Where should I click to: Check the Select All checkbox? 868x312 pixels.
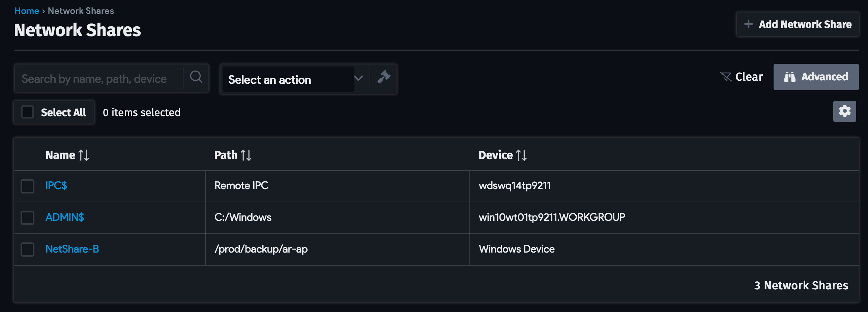[27, 112]
